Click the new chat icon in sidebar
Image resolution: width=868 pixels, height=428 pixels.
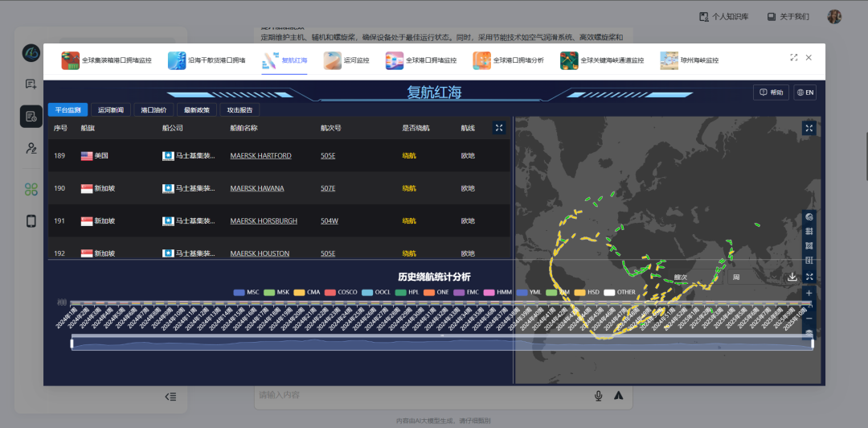coord(31,84)
